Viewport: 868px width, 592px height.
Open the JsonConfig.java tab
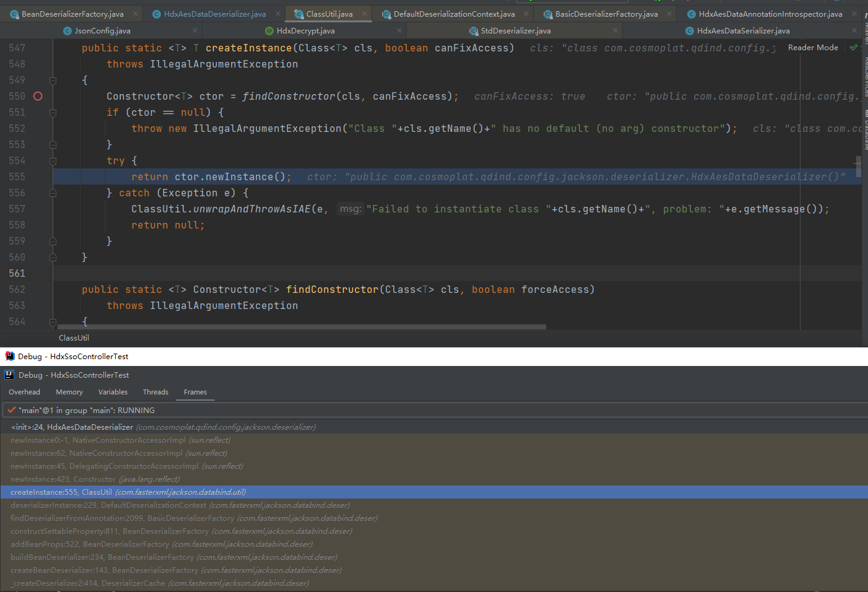102,30
